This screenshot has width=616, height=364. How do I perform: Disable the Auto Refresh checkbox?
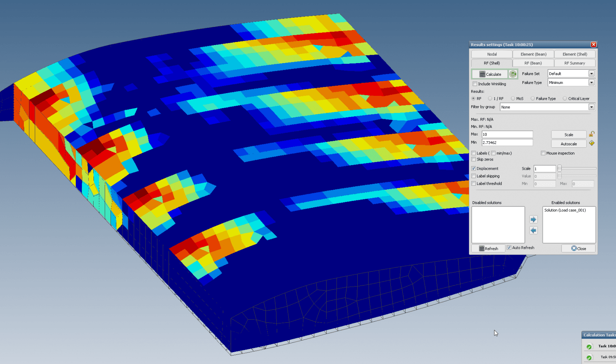point(509,248)
